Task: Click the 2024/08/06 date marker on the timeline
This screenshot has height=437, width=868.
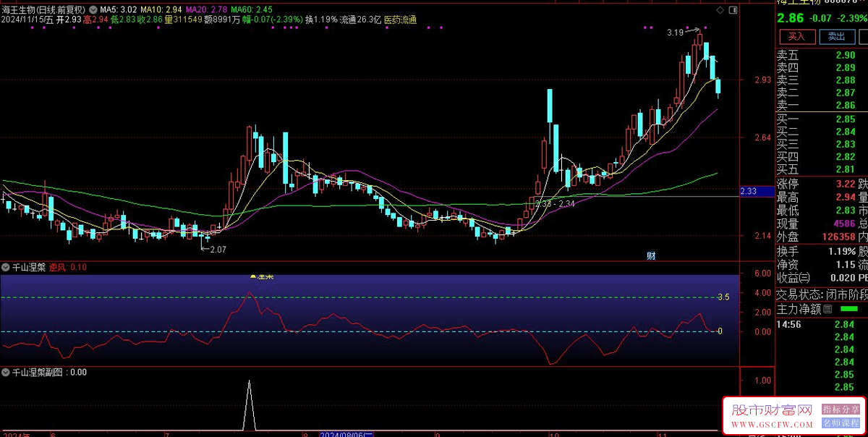Action: (x=346, y=434)
